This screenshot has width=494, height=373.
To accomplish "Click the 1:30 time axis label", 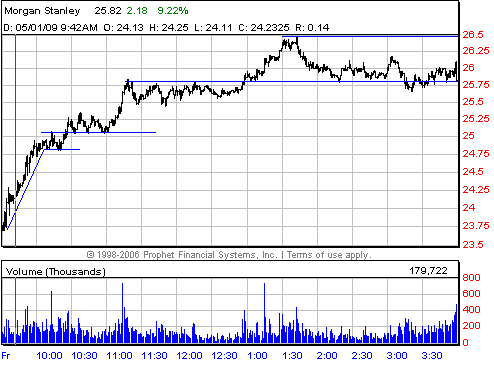I will [x=292, y=356].
